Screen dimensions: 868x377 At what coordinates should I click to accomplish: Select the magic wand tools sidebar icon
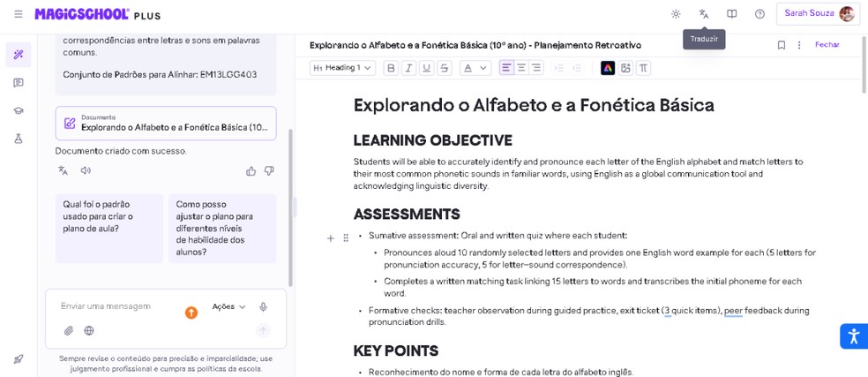pyautogui.click(x=19, y=55)
